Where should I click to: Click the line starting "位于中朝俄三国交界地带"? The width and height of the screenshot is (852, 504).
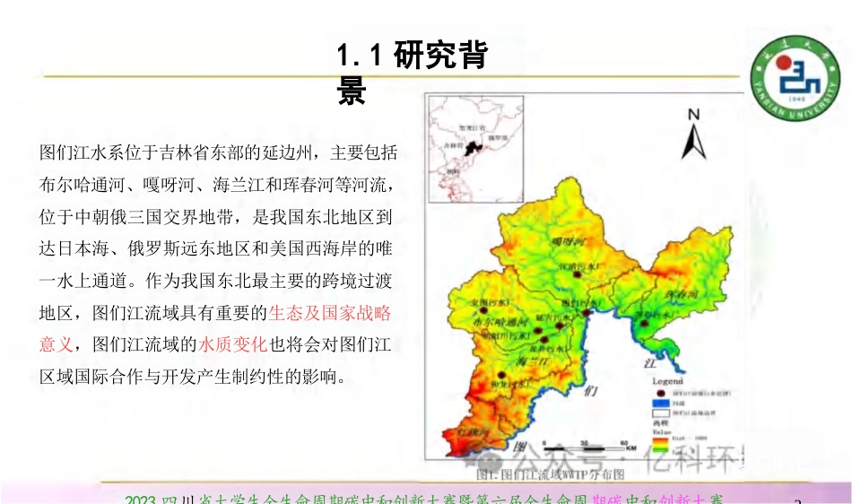point(216,217)
